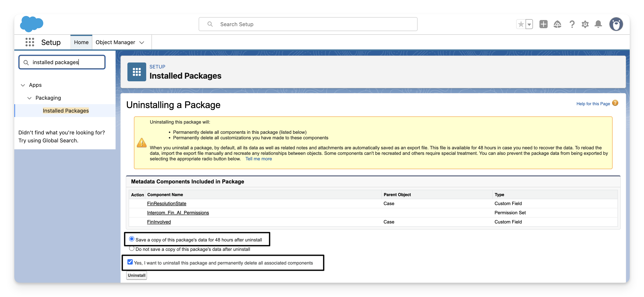
Task: Switch to the Home tab
Action: click(81, 42)
